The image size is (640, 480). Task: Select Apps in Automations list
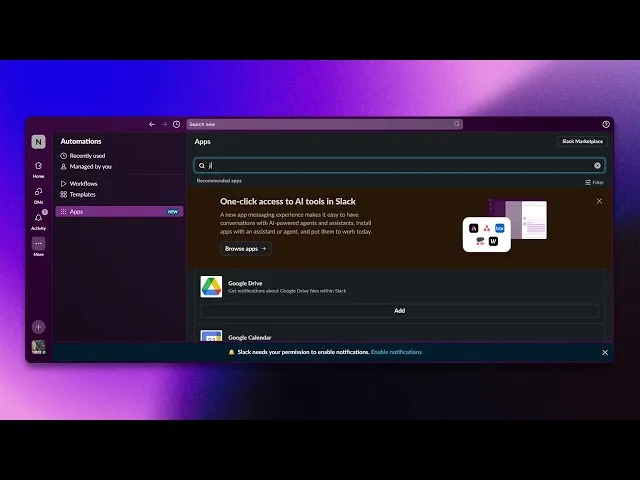[x=119, y=211]
